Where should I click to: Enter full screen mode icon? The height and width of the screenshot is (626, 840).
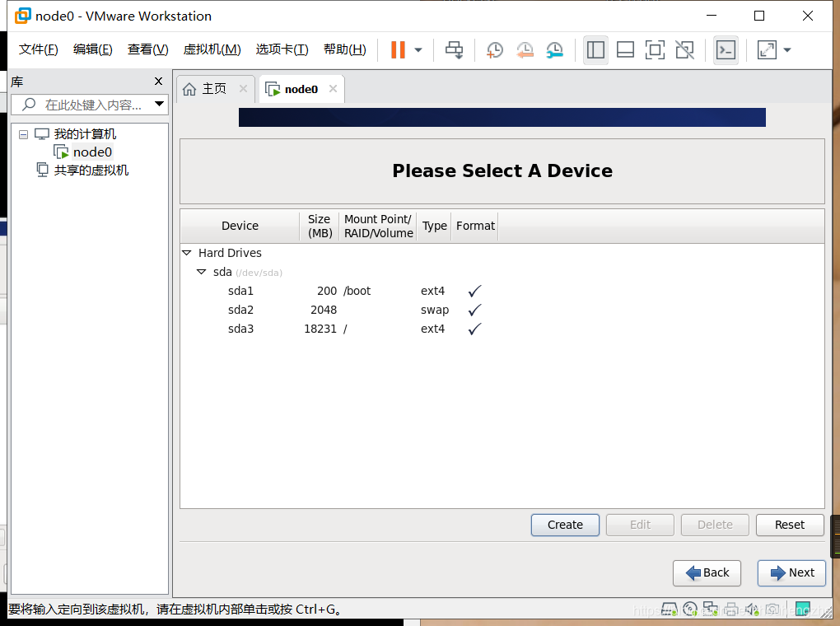(x=655, y=50)
